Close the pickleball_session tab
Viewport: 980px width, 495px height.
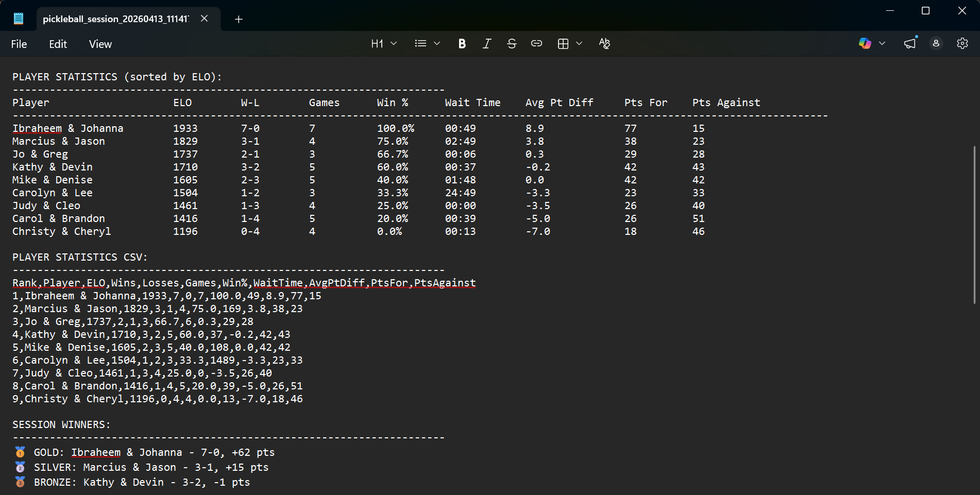pos(204,19)
